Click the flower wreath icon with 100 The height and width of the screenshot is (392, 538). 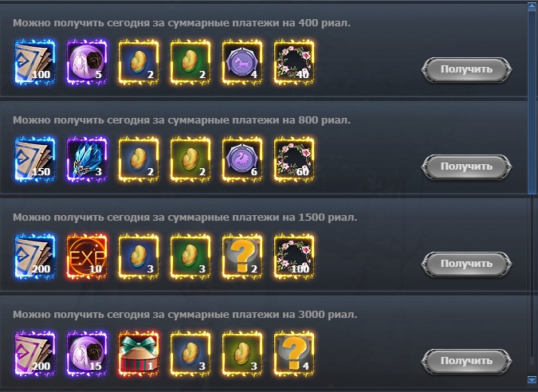[294, 257]
